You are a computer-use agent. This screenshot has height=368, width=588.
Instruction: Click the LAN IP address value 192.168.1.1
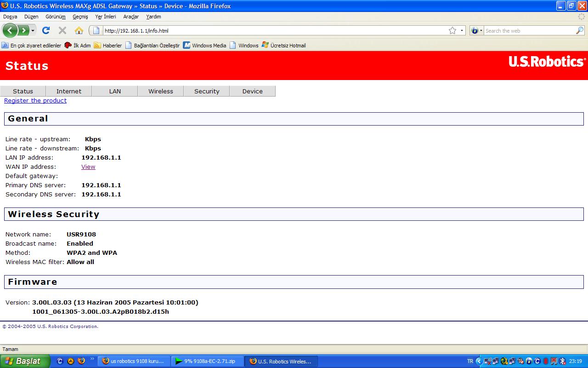[101, 157]
